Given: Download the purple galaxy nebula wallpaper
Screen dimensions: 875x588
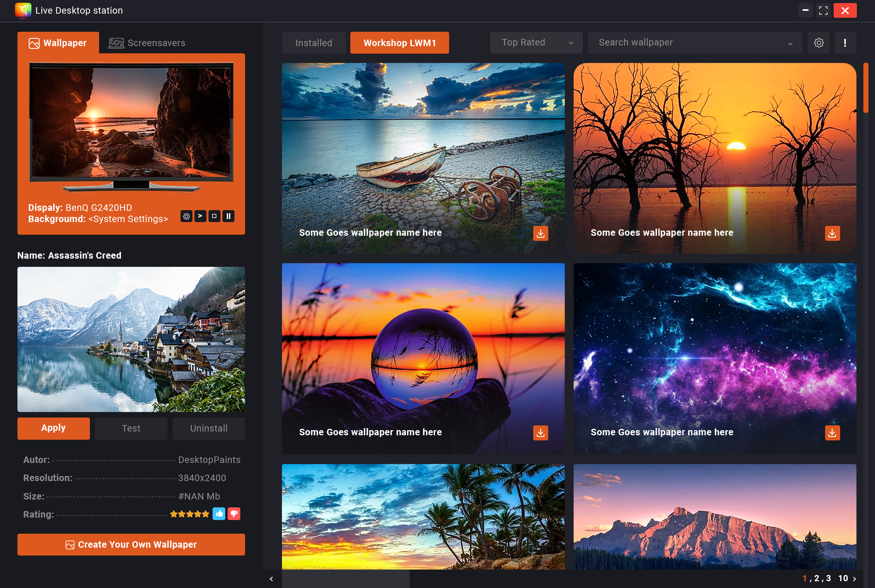Looking at the screenshot, I should 832,433.
